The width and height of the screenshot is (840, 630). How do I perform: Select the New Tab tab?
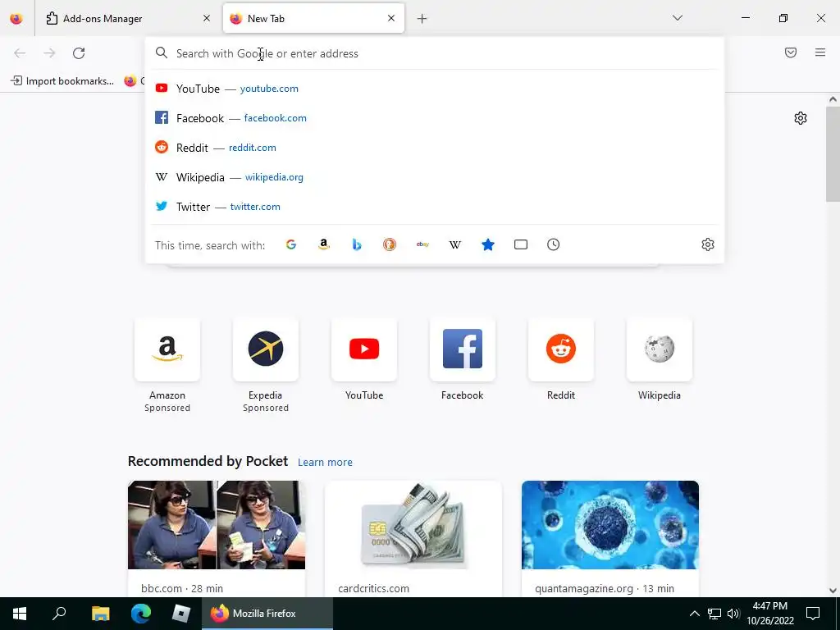point(313,19)
